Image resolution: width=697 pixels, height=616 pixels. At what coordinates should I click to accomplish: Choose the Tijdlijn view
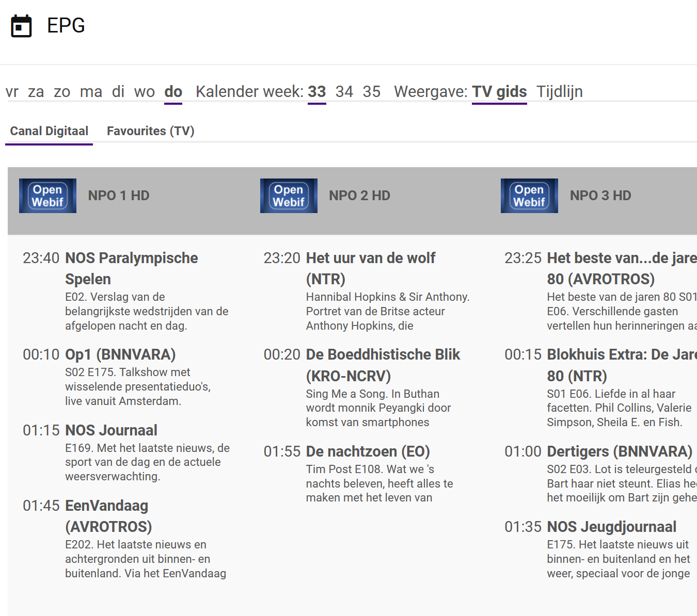tap(560, 92)
